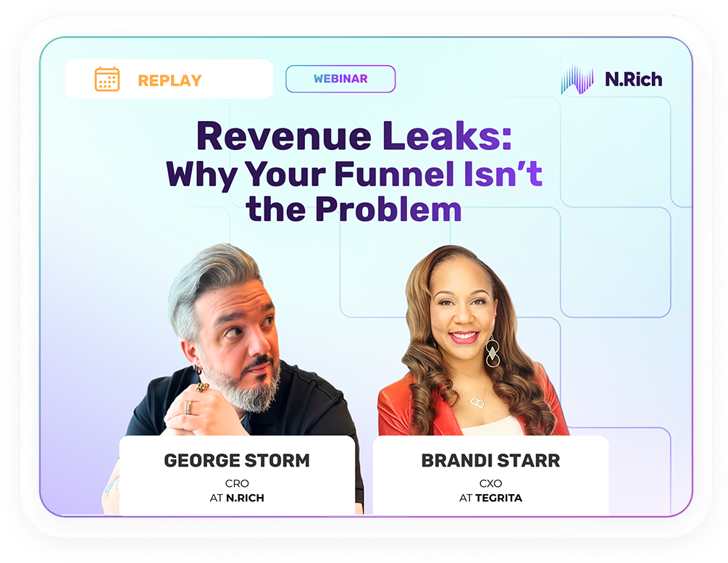Click the 'Revenue Leaks:' headline

point(353,135)
